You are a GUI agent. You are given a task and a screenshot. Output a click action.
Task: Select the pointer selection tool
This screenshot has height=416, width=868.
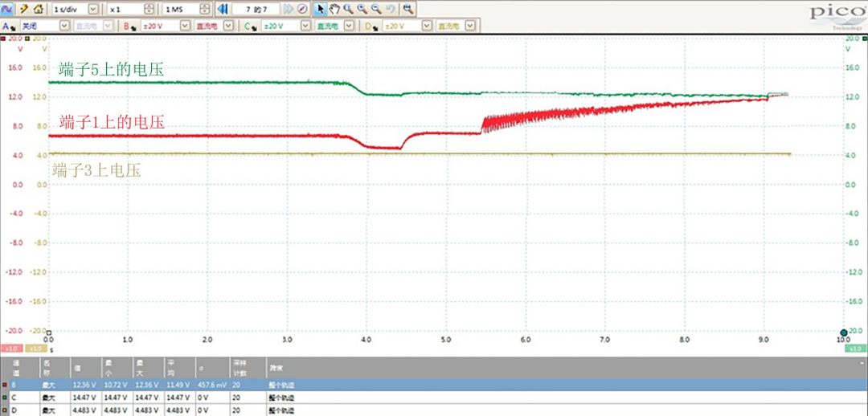point(320,9)
